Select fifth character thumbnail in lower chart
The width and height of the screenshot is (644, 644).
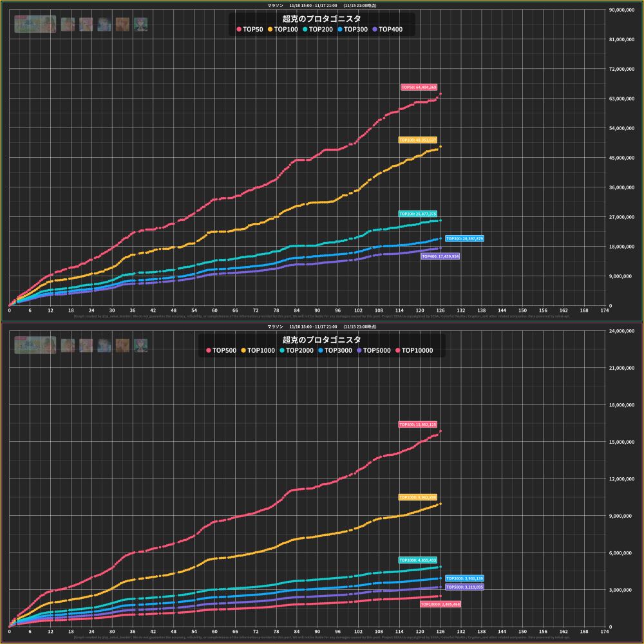(x=140, y=345)
